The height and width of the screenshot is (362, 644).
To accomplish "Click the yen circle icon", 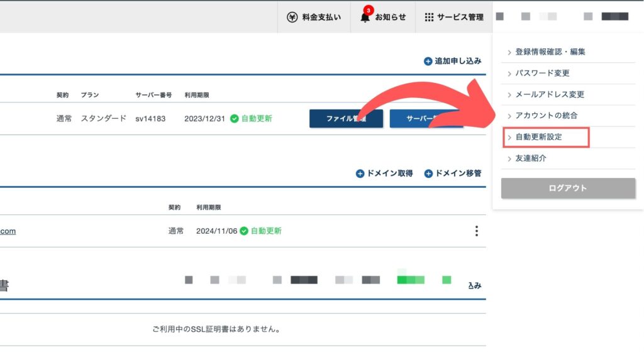I will pyautogui.click(x=292, y=17).
